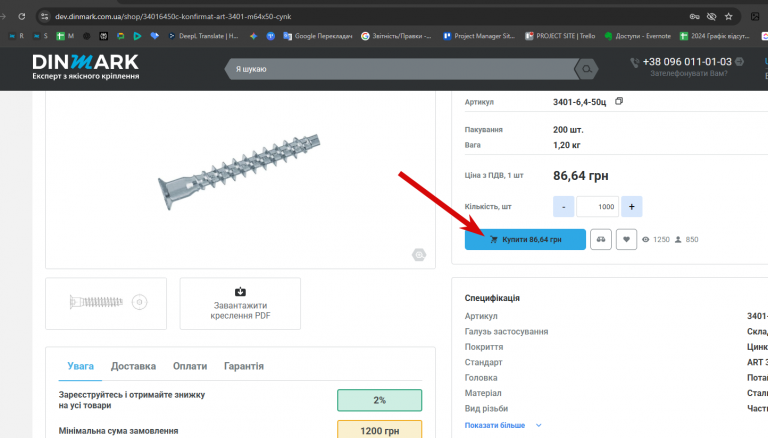Viewport: 768px width, 438px height.
Task: Open the 'M' spreadsheet bookmark
Action: pyautogui.click(x=65, y=36)
